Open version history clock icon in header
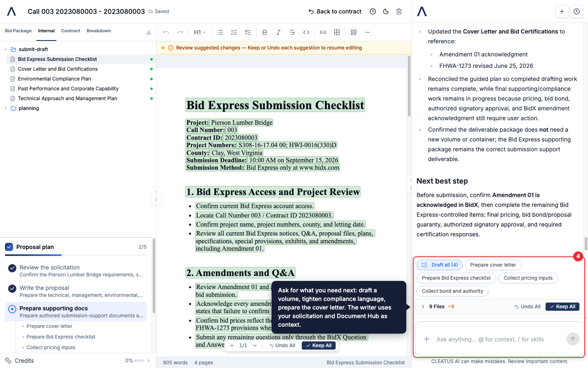588x368 pixels. [373, 11]
